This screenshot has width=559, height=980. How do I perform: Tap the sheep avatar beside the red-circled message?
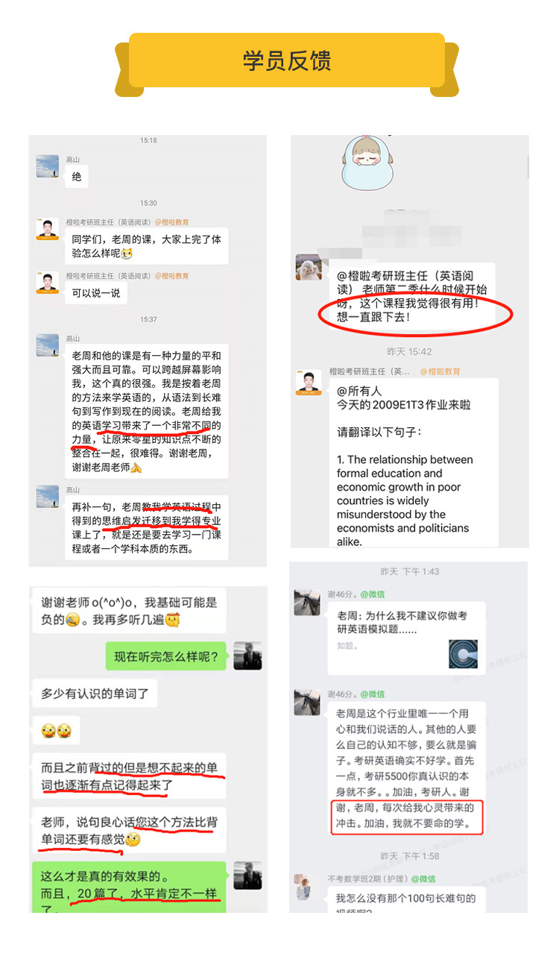pos(309,267)
